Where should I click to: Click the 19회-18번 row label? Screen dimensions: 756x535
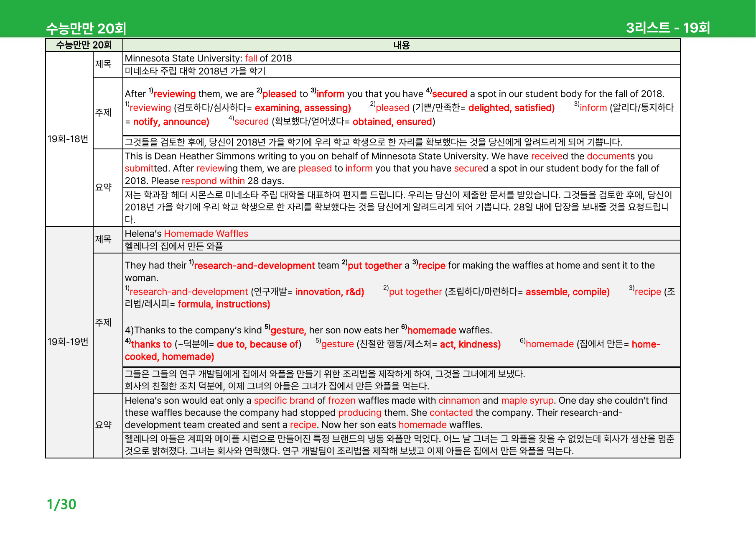(x=68, y=139)
